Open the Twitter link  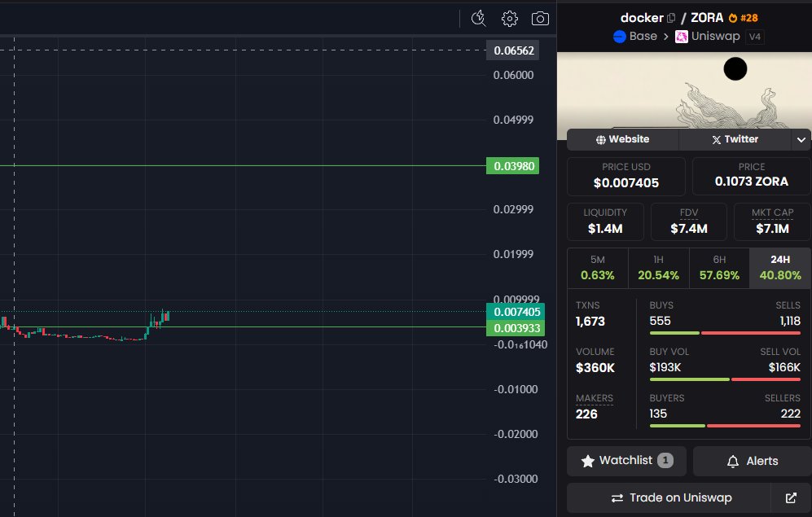coord(735,139)
